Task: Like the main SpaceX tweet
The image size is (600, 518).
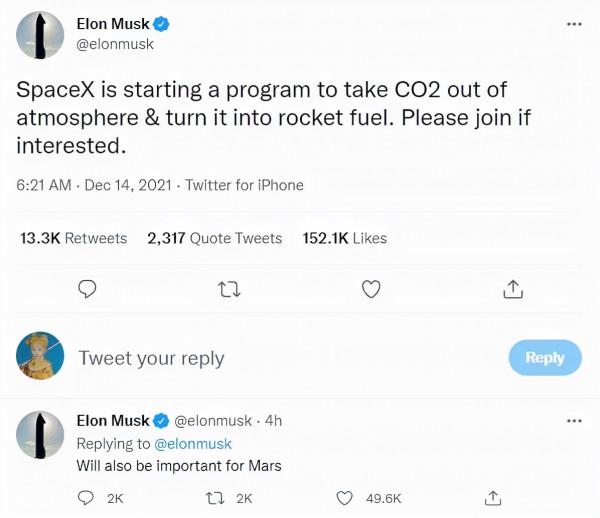Action: point(371,290)
